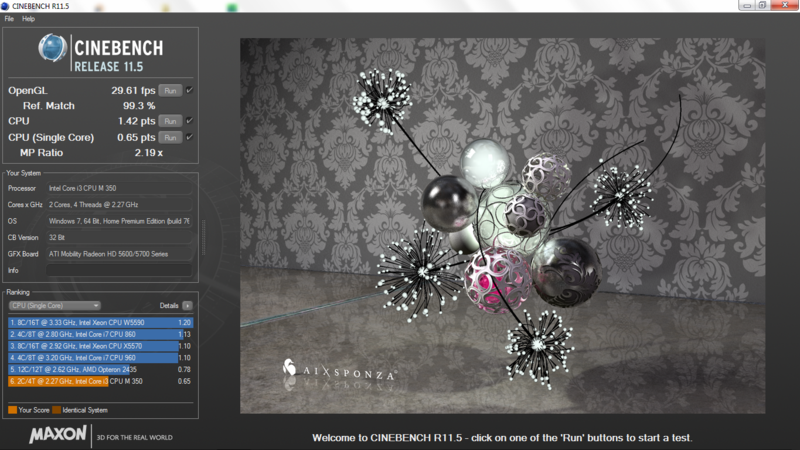The width and height of the screenshot is (800, 450).
Task: Select ranking row 4 Core i7 CPU 960
Action: tap(101, 358)
